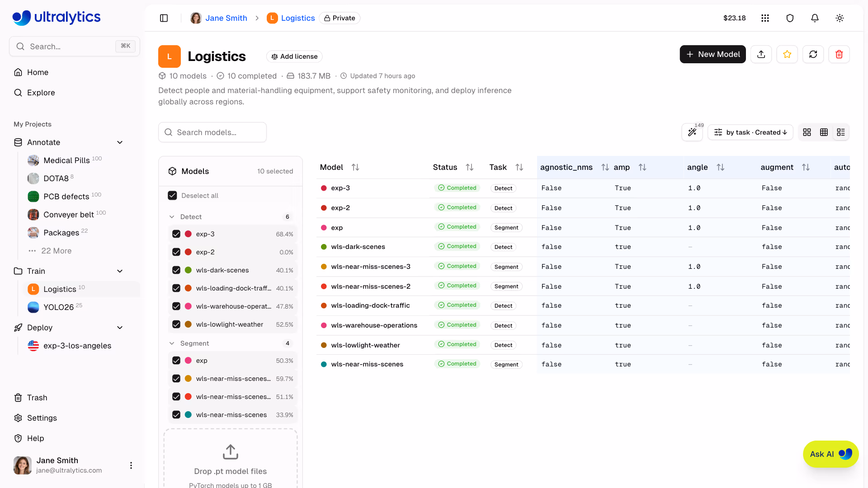Image resolution: width=868 pixels, height=488 pixels.
Task: Sort by the angle column arrows
Action: 721,167
